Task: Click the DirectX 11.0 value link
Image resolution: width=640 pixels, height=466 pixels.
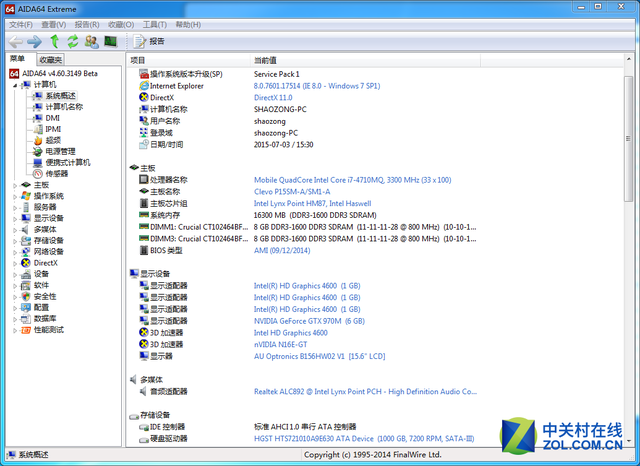Action: click(275, 97)
